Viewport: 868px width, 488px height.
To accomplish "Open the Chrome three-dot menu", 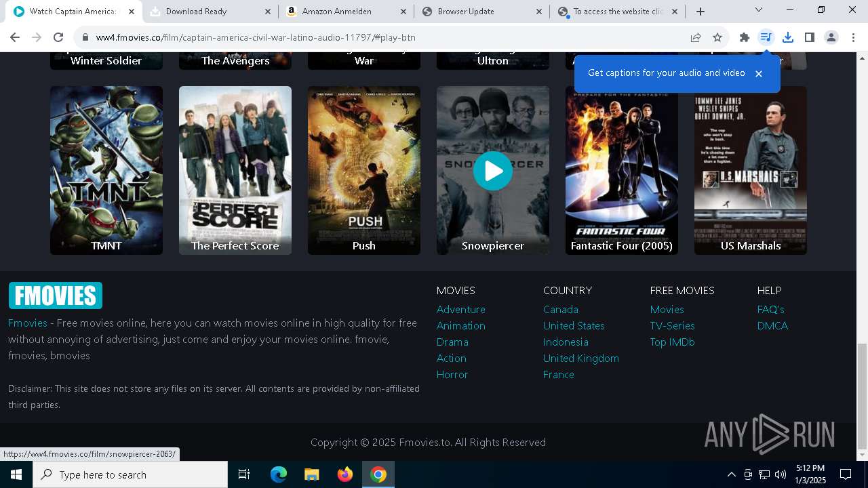I will click(x=853, y=37).
